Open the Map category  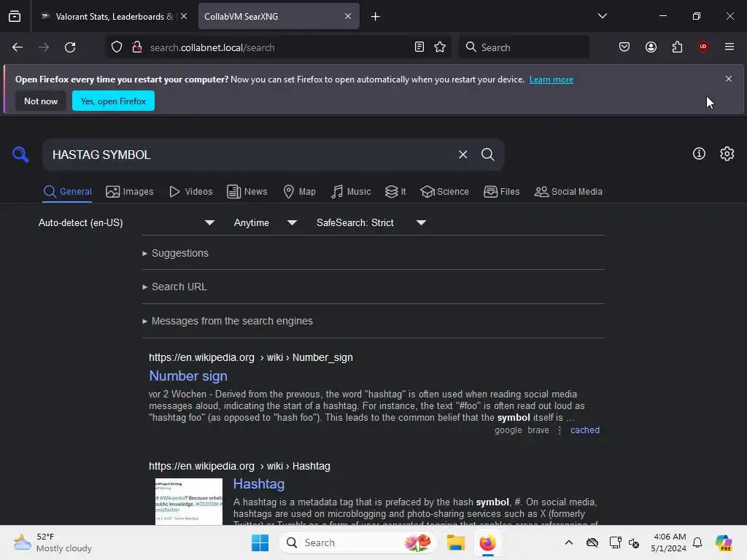coord(299,192)
